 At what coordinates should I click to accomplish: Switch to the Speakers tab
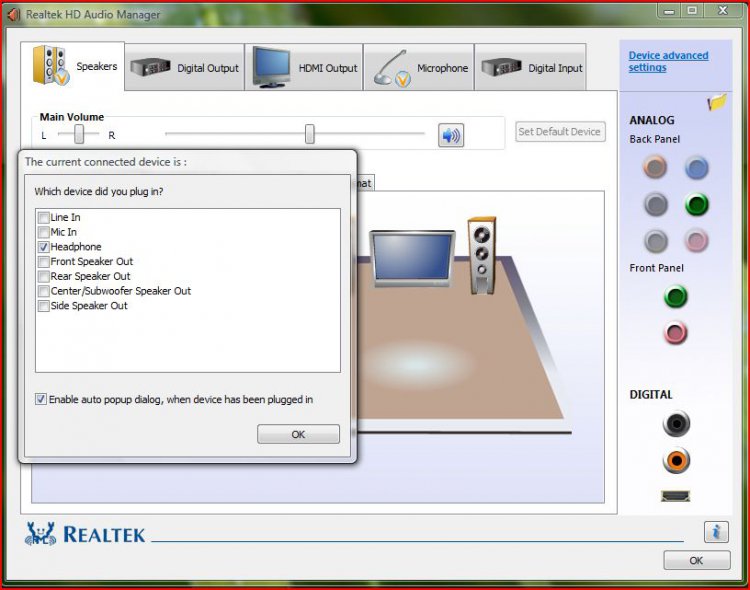(73, 66)
